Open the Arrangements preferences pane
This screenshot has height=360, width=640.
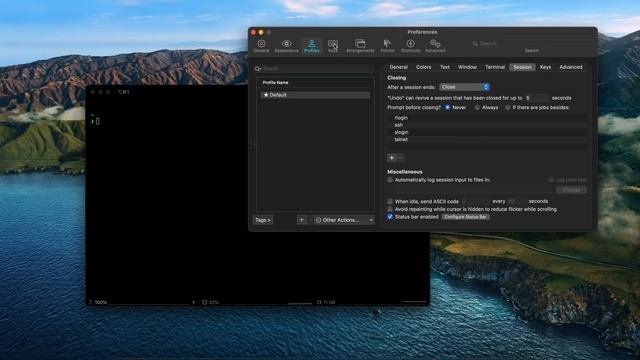tap(360, 46)
